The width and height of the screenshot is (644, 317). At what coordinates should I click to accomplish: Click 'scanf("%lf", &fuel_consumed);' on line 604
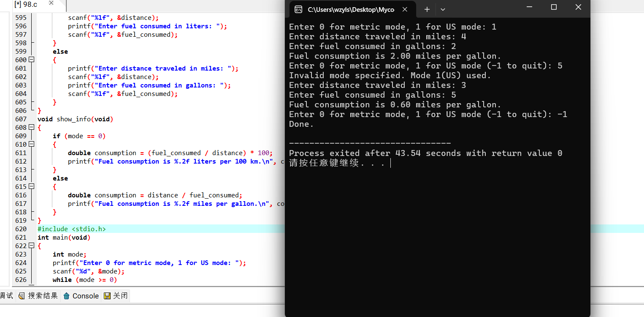tap(123, 94)
